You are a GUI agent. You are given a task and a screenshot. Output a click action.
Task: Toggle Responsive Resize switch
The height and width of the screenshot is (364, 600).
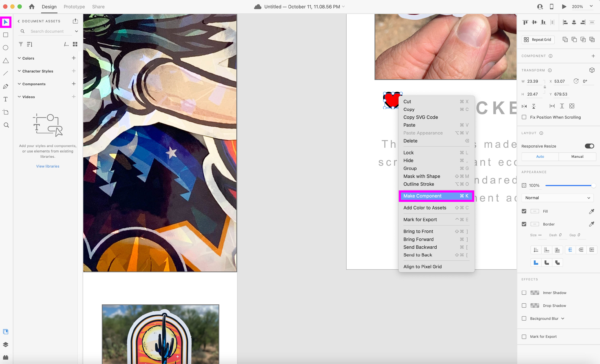[x=589, y=146]
